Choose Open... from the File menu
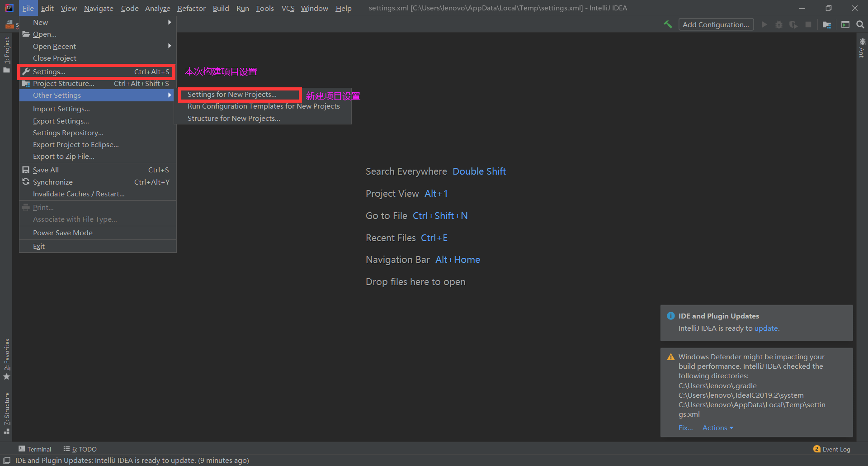This screenshot has height=466, width=868. [x=98, y=34]
